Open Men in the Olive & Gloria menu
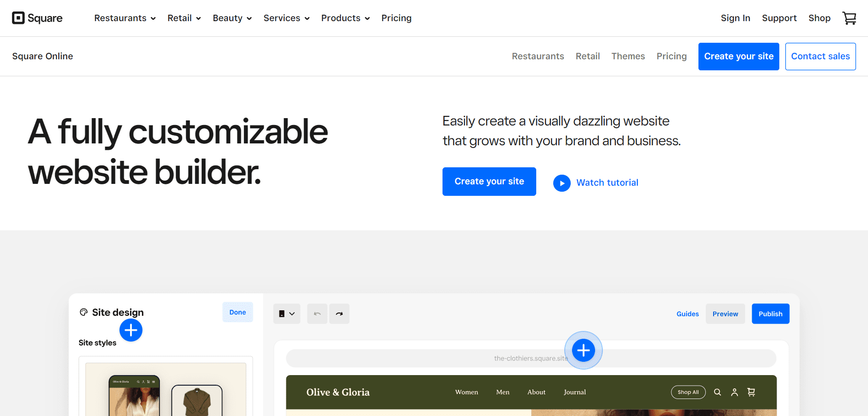868x416 pixels. point(503,392)
